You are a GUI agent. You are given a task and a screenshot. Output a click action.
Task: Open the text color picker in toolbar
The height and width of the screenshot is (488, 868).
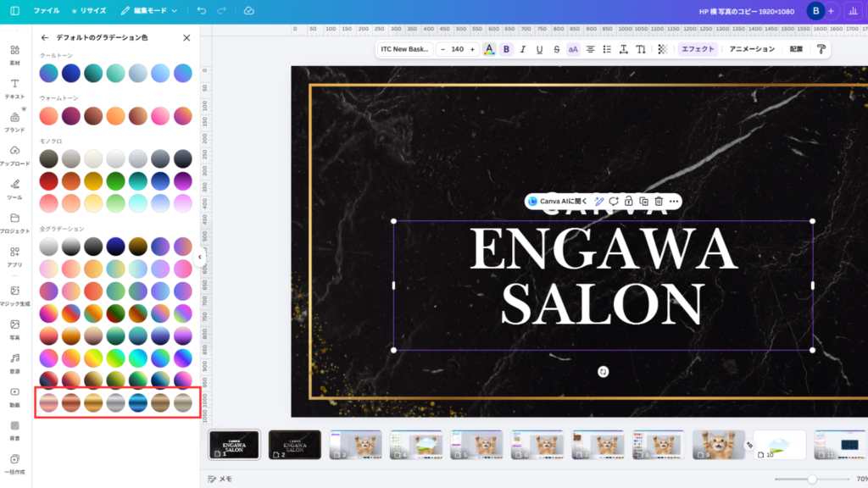point(489,49)
